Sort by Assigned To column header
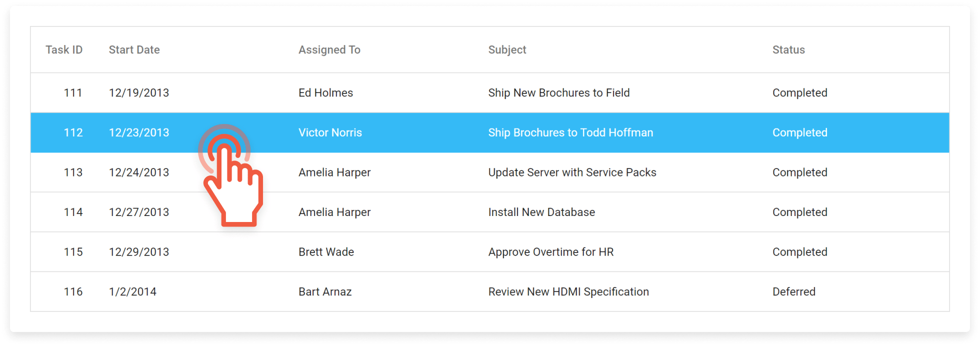 pos(329,50)
